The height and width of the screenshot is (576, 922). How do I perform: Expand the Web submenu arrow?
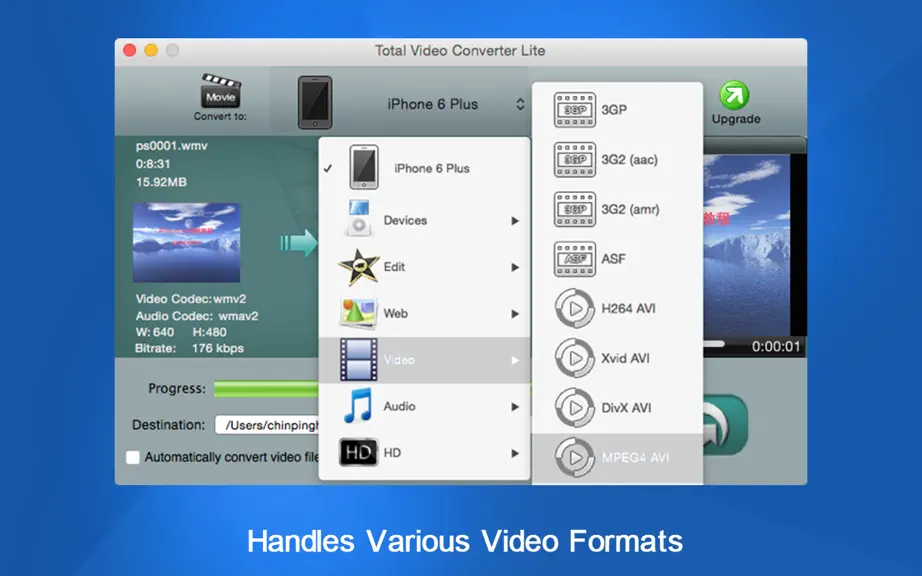pyautogui.click(x=515, y=314)
